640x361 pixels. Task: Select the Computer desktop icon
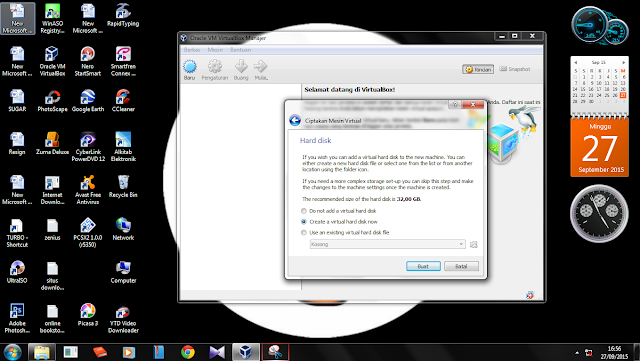pos(123,272)
